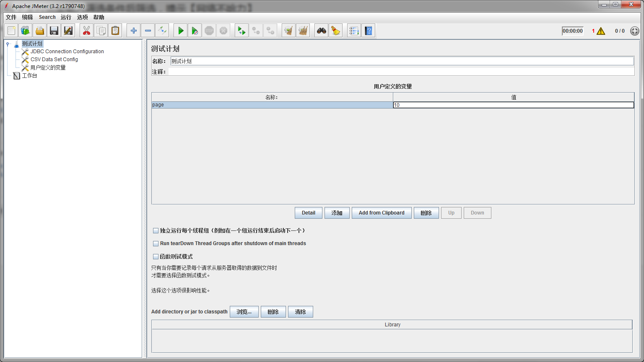Reset search with yellow broom icon
The width and height of the screenshot is (644, 362).
[335, 31]
